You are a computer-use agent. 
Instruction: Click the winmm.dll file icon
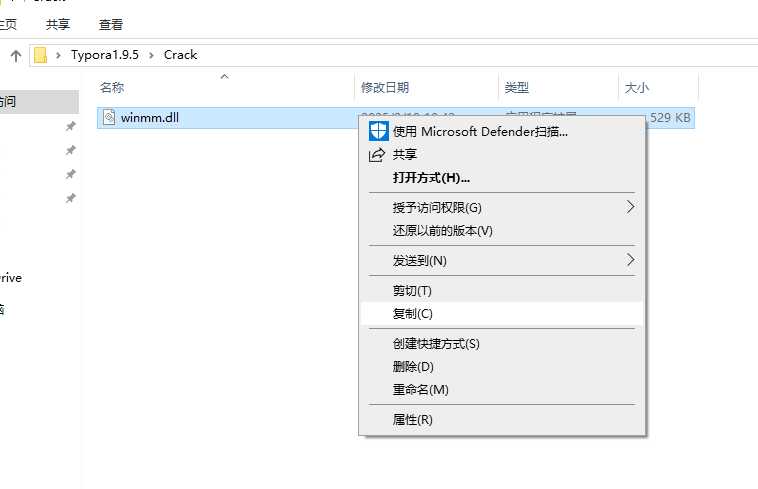click(109, 117)
